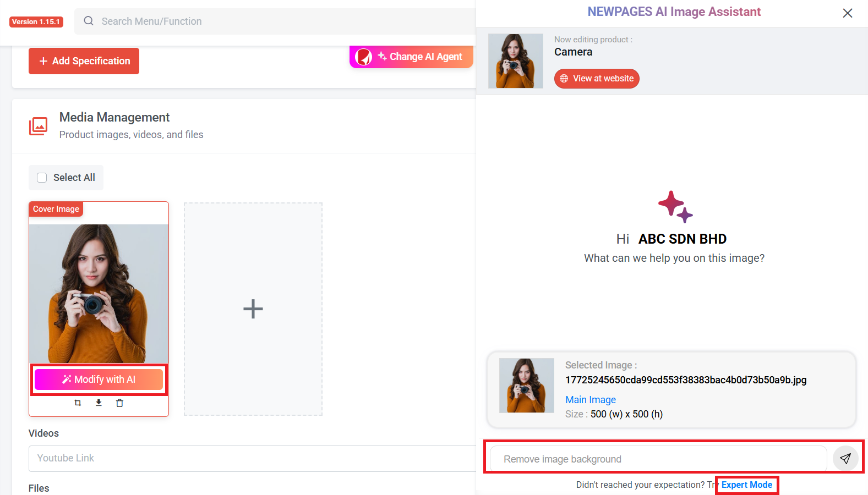Tick the Select All checkbox

[42, 178]
